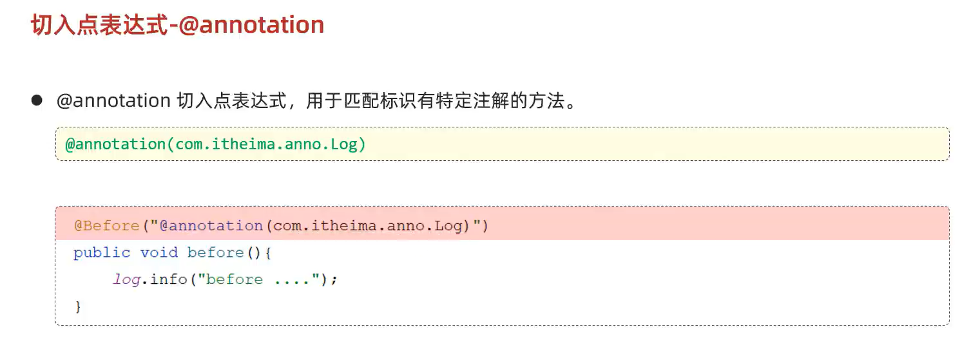Click the @Before annotation in the code

pos(107,226)
